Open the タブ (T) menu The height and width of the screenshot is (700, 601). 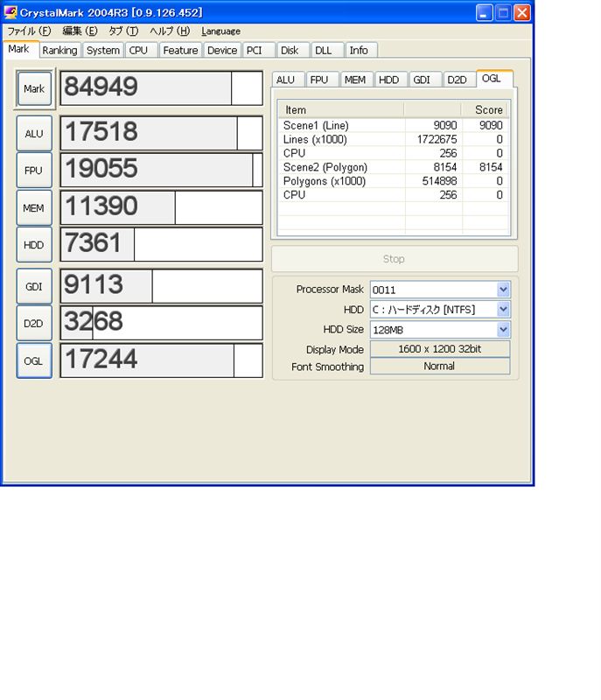pos(123,31)
